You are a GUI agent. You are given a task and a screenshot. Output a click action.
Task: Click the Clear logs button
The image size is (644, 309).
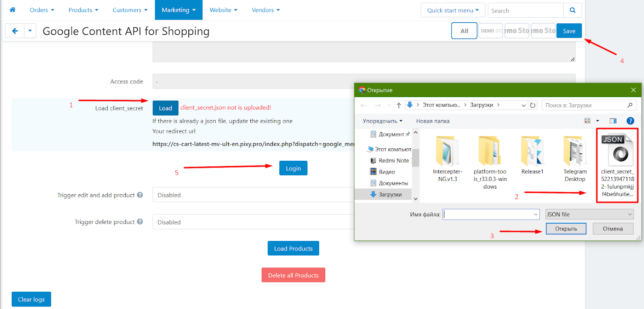(x=31, y=299)
